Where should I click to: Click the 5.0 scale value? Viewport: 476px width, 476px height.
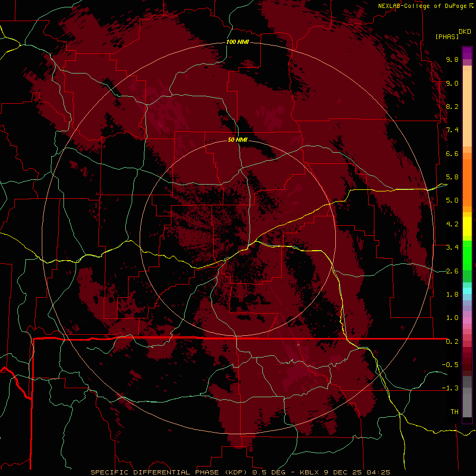[x=452, y=200]
